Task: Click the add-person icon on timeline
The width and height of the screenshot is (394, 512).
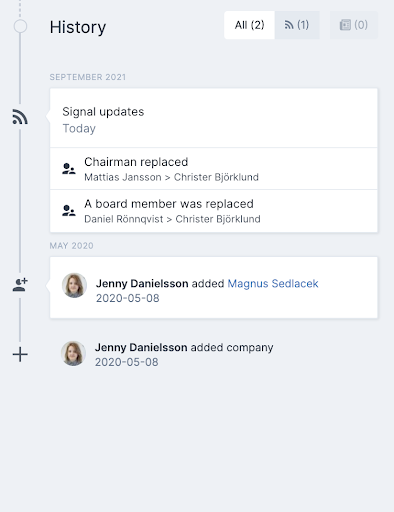Action: coord(20,285)
